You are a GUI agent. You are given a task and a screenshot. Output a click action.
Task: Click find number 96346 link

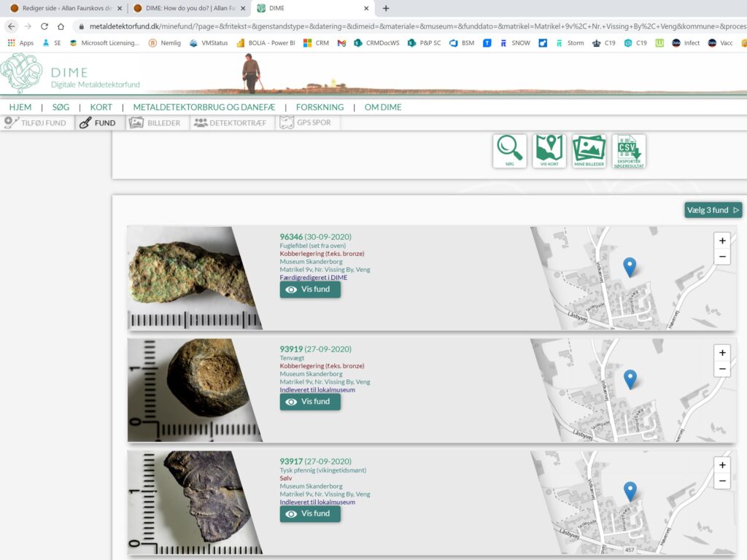[x=291, y=237]
